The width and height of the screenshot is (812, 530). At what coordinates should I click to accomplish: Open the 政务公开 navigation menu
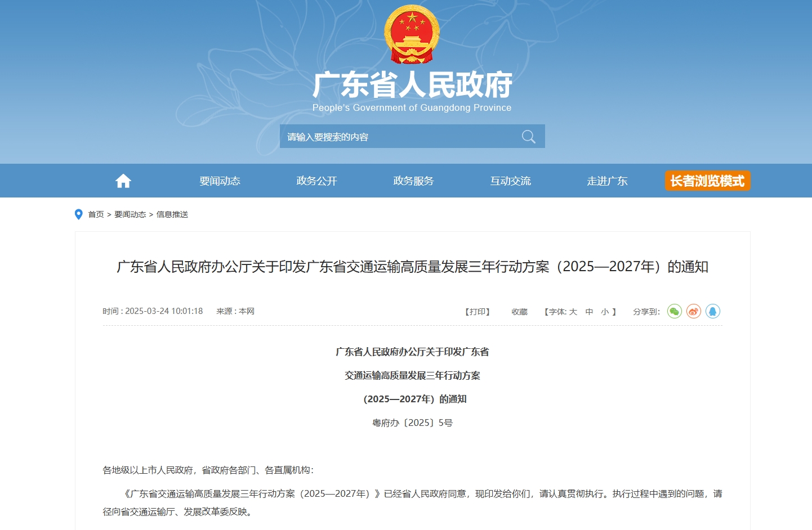(316, 181)
